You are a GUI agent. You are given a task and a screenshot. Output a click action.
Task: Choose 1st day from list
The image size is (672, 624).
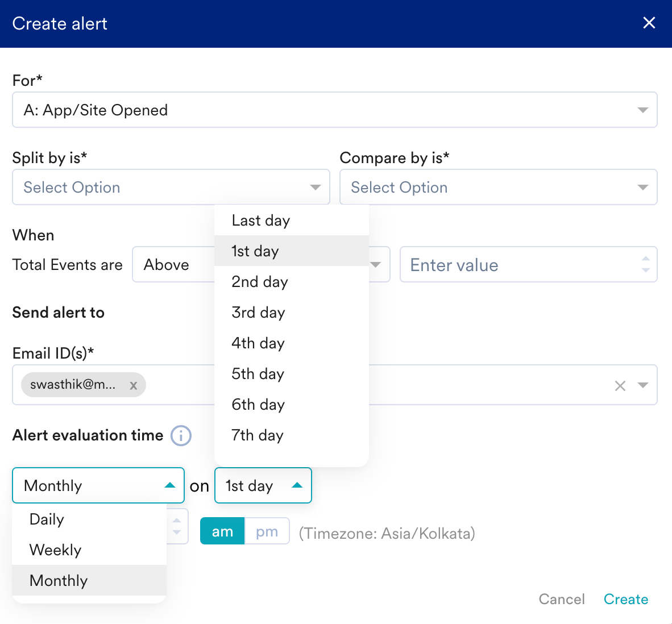click(x=292, y=251)
